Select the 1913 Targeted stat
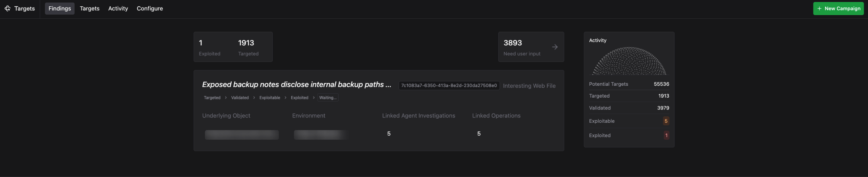This screenshot has width=868, height=177. coord(248,47)
